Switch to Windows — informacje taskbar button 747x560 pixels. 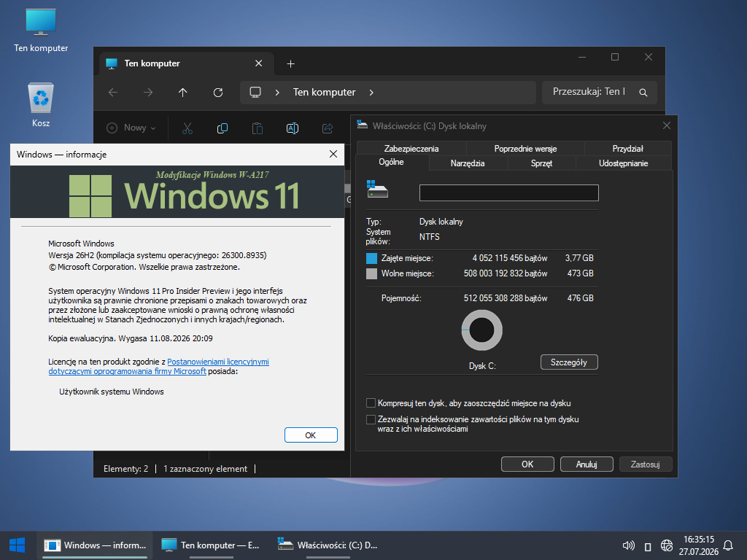pos(96,545)
